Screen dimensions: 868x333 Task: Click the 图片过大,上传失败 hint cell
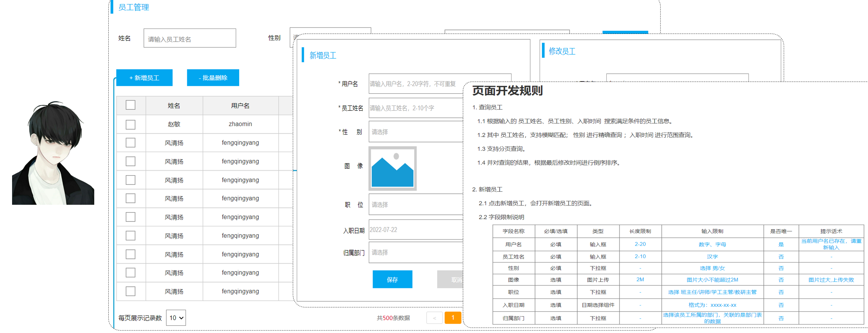tap(831, 280)
